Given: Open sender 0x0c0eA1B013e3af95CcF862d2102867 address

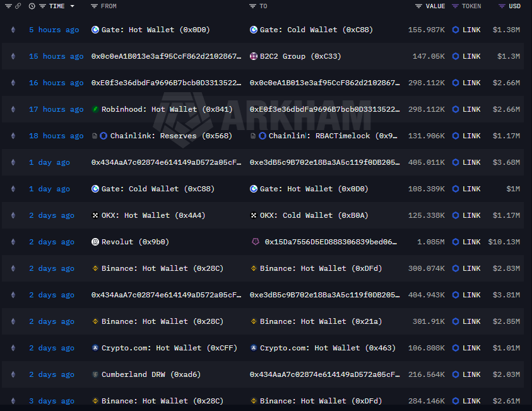Looking at the screenshot, I should pos(166,56).
